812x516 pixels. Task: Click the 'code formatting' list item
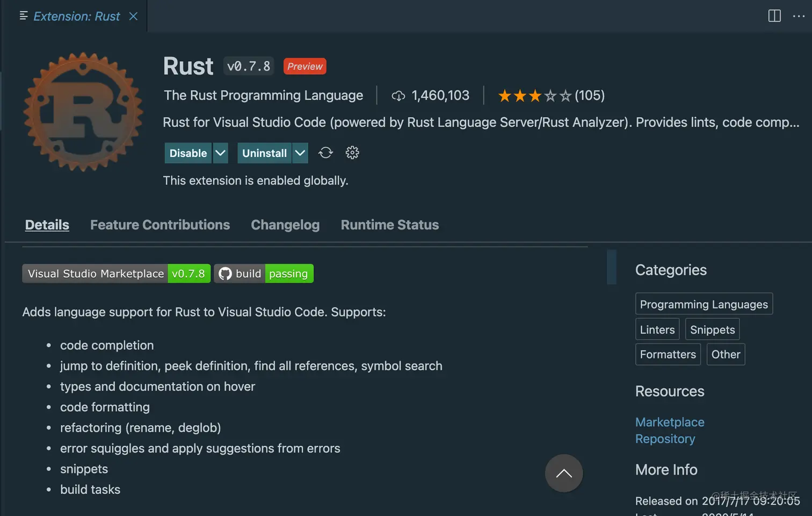point(105,407)
